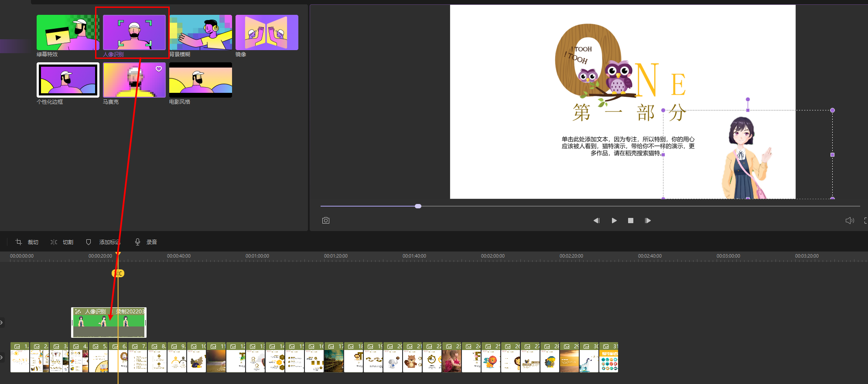The width and height of the screenshot is (868, 384).
Task: Stop the preview playback
Action: click(631, 221)
